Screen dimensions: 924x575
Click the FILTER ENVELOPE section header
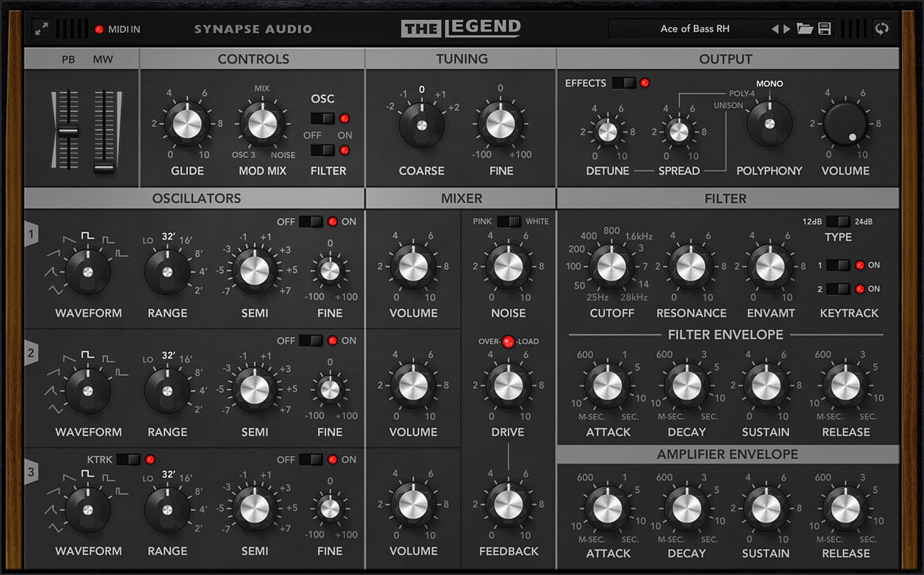[727, 335]
